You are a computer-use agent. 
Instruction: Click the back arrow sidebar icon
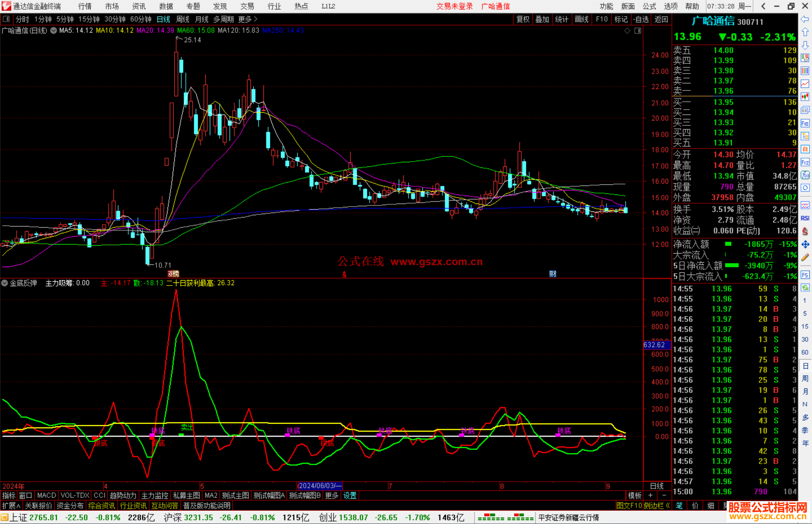[x=805, y=19]
